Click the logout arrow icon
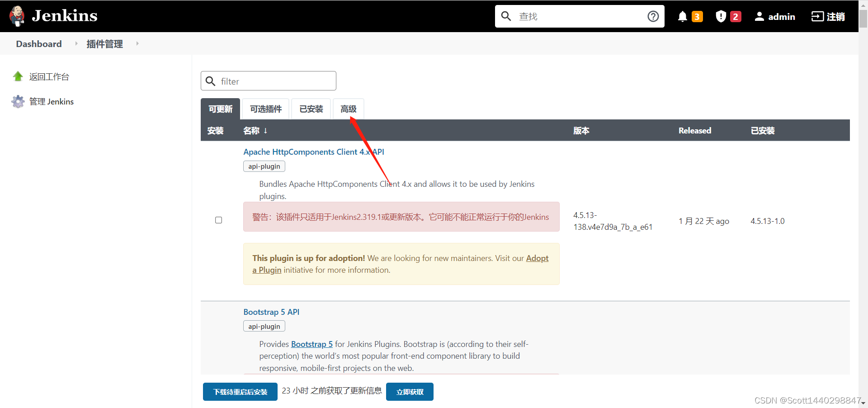This screenshot has width=868, height=408. (817, 17)
